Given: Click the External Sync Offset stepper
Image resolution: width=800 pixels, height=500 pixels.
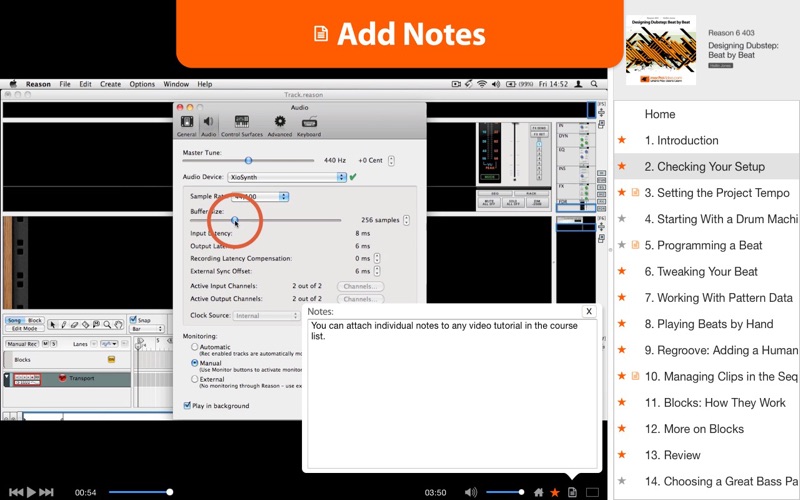Looking at the screenshot, I should point(377,271).
